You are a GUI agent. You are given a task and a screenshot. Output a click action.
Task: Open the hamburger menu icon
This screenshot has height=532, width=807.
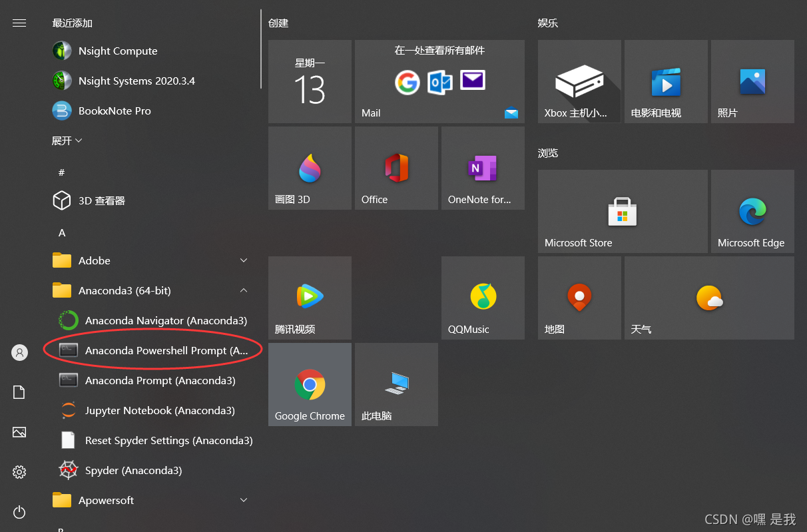pyautogui.click(x=19, y=23)
